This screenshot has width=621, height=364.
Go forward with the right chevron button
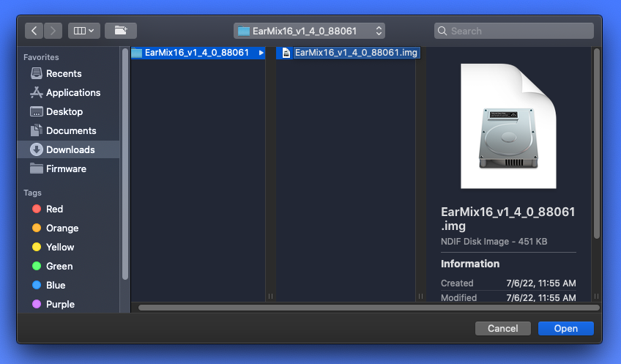(53, 31)
